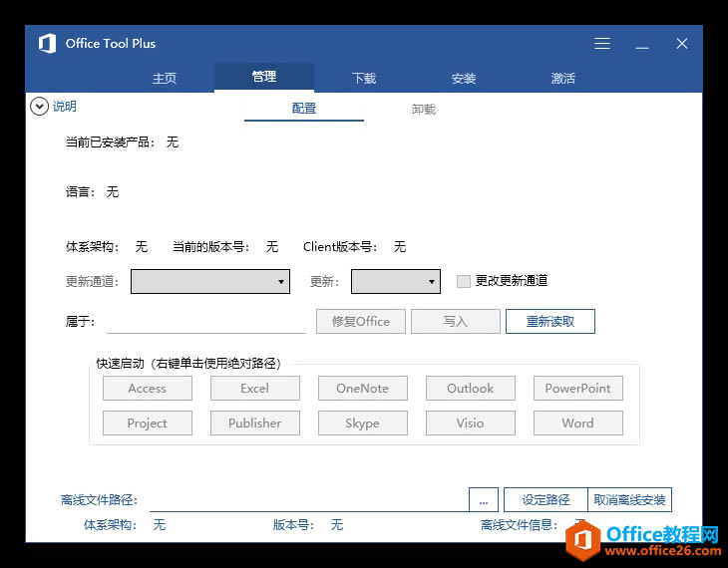Open the 更新通道 dropdown
The image size is (728, 568).
point(210,281)
